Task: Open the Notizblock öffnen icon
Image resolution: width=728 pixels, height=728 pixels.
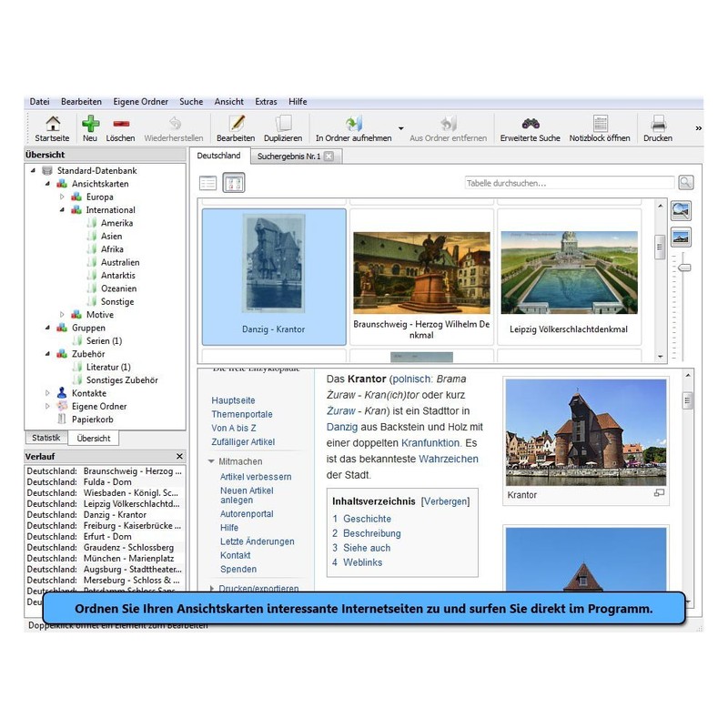Action: (600, 125)
